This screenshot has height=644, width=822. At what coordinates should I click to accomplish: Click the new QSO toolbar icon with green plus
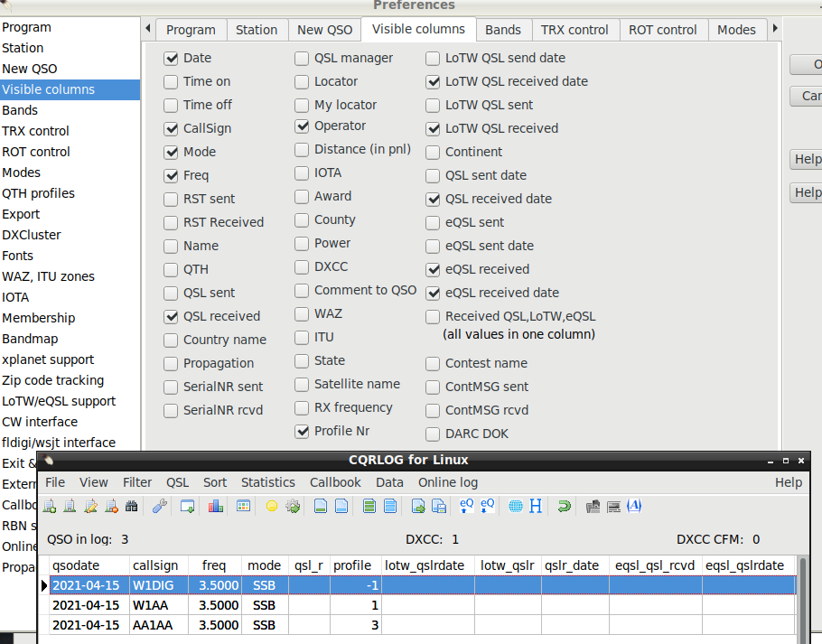pos(50,506)
